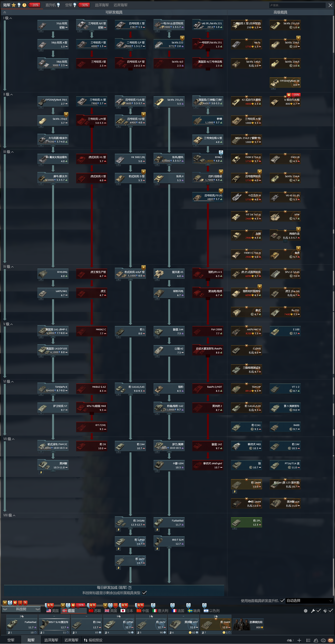Image resolution: width=335 pixels, height=644 pixels.
Task: Click the mail envelope icon in the bottom right corner
Action: pos(331,640)
